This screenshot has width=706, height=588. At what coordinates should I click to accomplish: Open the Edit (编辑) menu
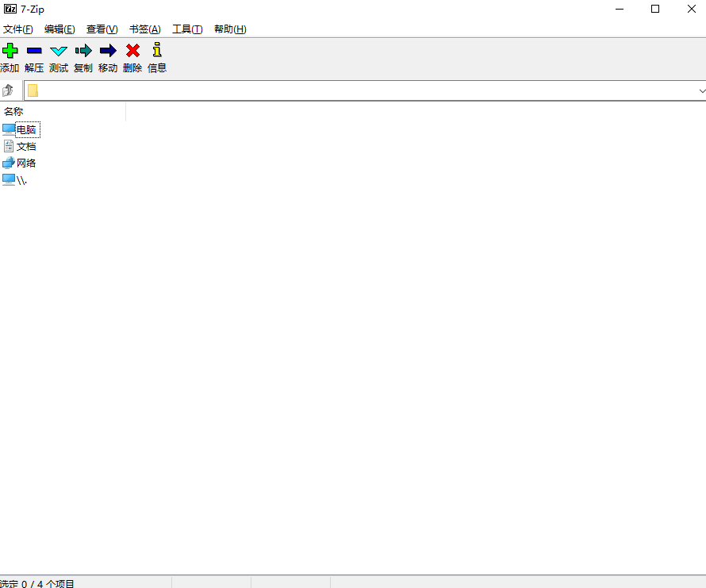coord(59,29)
